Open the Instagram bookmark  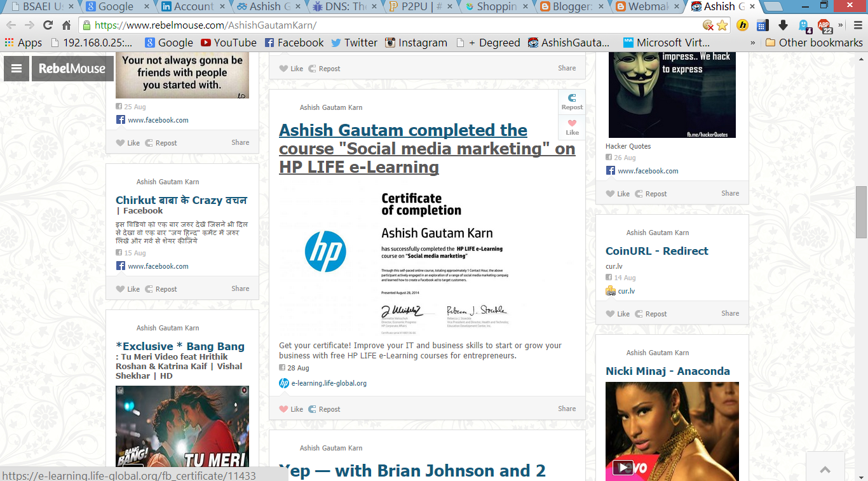click(416, 43)
